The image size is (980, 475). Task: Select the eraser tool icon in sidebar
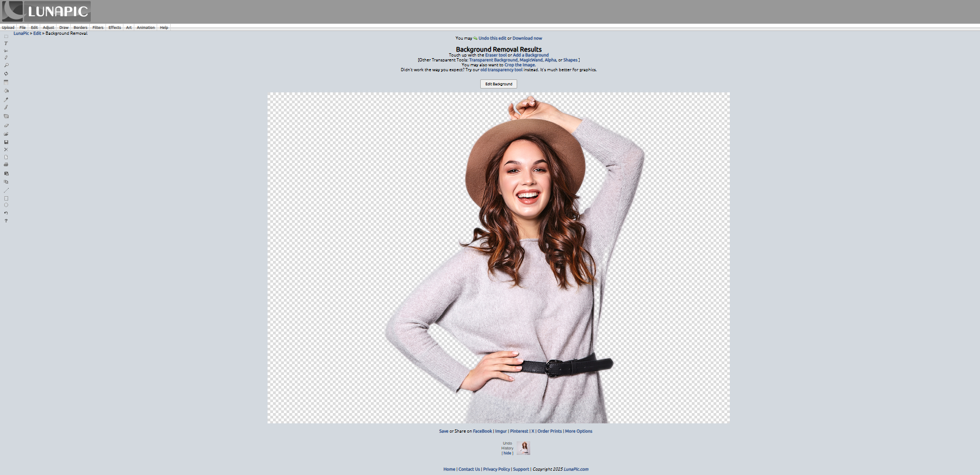click(6, 126)
